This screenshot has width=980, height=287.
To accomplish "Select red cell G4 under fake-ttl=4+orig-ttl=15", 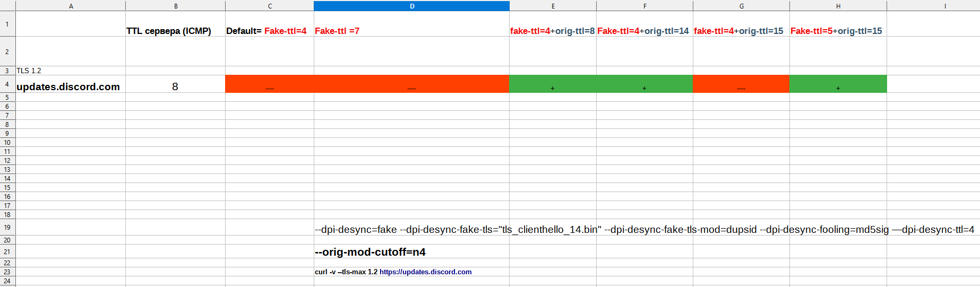I will point(741,84).
